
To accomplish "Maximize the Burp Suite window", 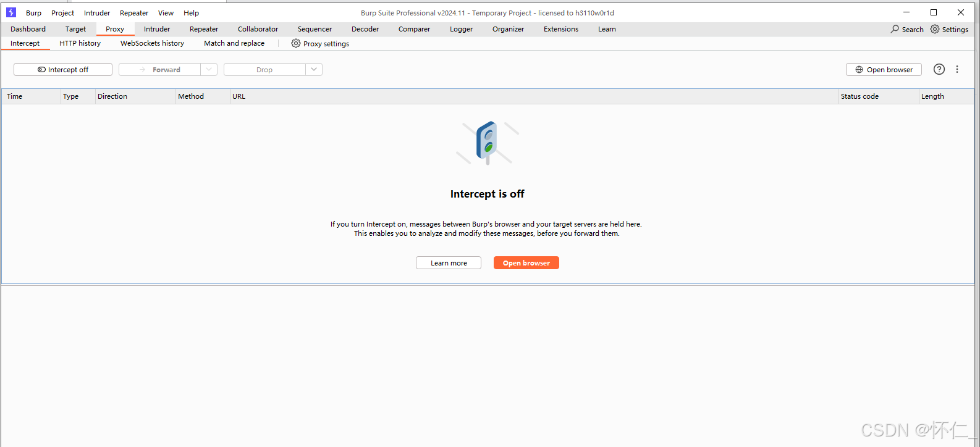I will [x=934, y=12].
